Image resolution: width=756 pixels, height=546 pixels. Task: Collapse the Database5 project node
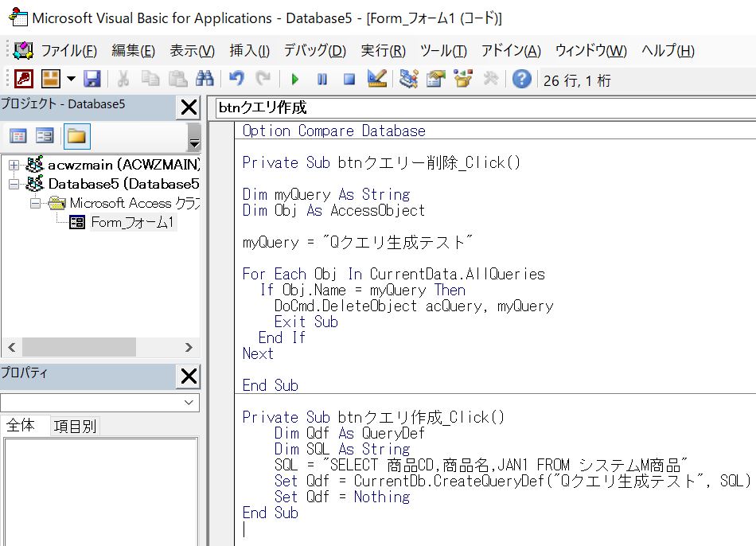click(x=14, y=184)
